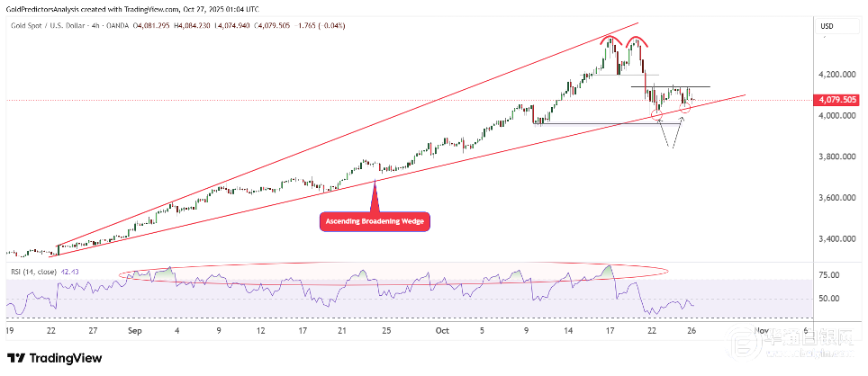Select the red ellipse on the RSI pane
This screenshot has height=376, width=868.
396,273
